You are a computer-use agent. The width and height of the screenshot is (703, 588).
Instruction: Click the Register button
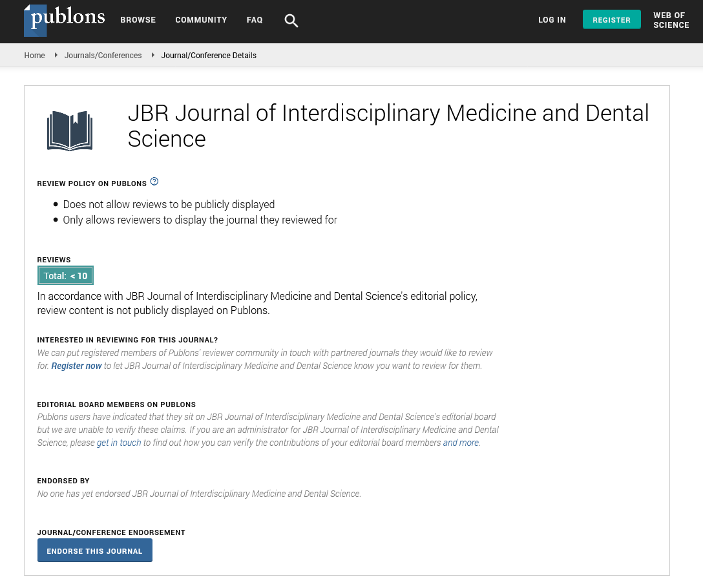611,20
